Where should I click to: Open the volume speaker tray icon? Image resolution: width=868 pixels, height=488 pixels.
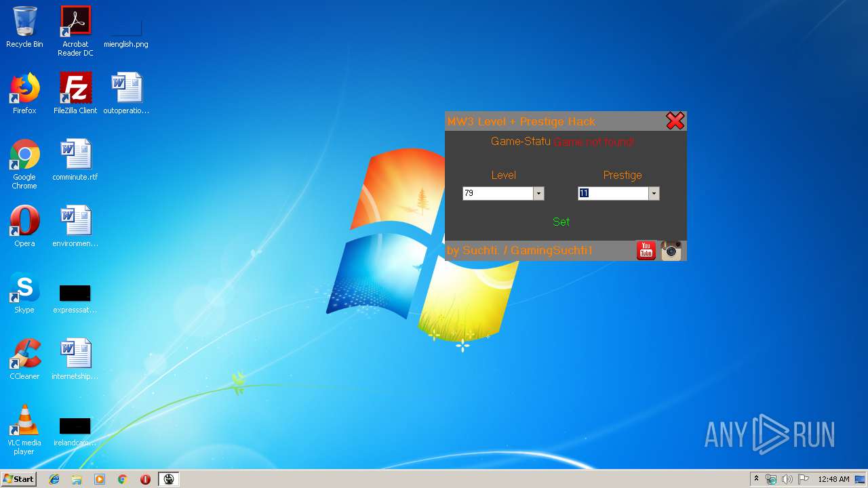click(x=787, y=479)
